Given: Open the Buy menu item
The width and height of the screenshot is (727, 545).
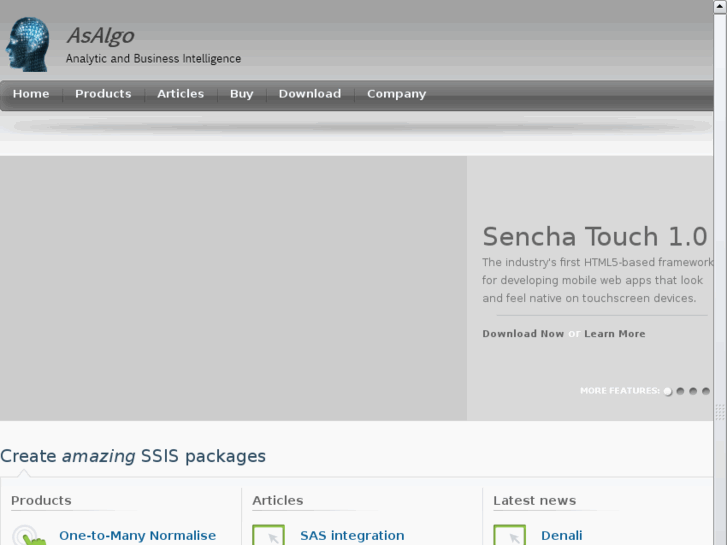Looking at the screenshot, I should coord(241,94).
